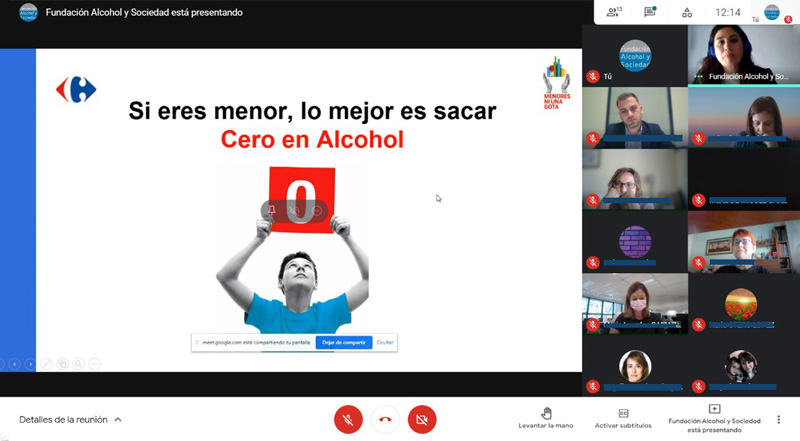Click the active speaker dots on presenter tile
The height and width of the screenshot is (441, 800).
pyautogui.click(x=698, y=77)
